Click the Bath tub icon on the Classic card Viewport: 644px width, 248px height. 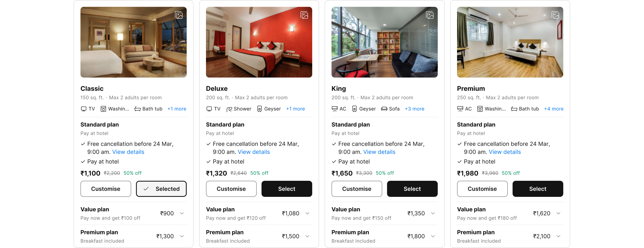[x=137, y=109]
